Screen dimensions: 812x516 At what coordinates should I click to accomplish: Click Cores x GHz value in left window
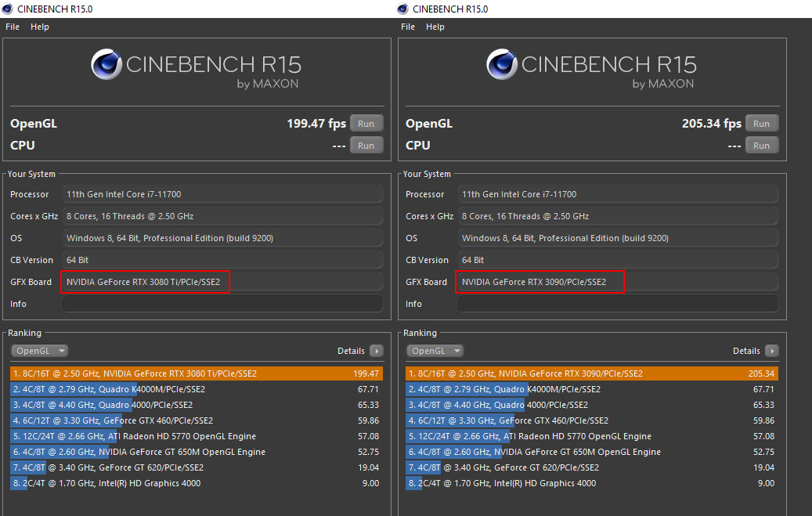click(x=222, y=216)
